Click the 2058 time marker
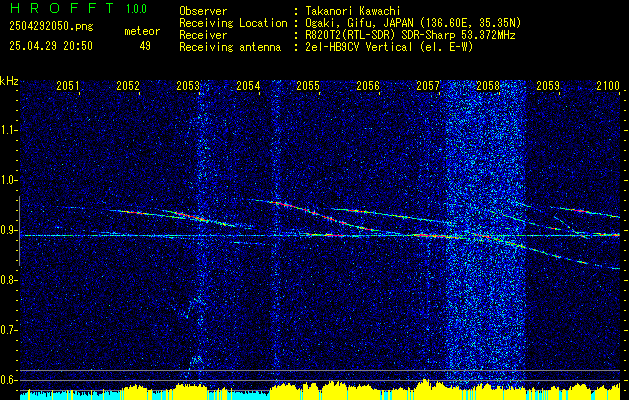The width and height of the screenshot is (629, 400). pyautogui.click(x=488, y=85)
